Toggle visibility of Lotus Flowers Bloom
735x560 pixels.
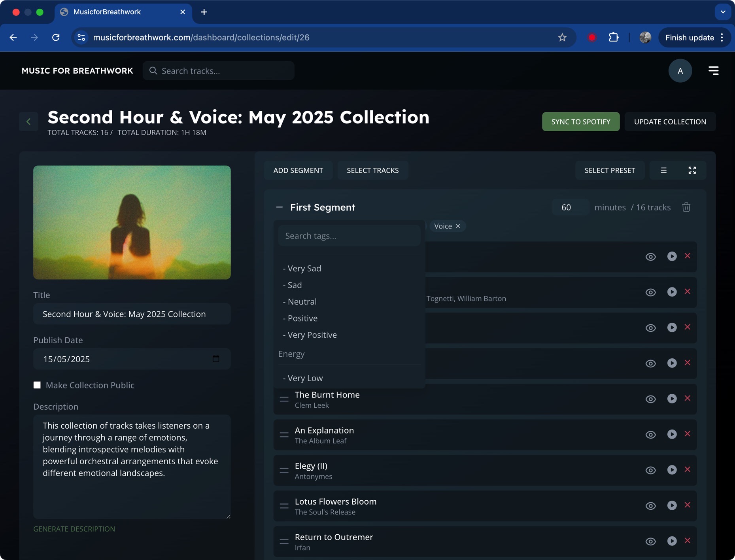650,506
